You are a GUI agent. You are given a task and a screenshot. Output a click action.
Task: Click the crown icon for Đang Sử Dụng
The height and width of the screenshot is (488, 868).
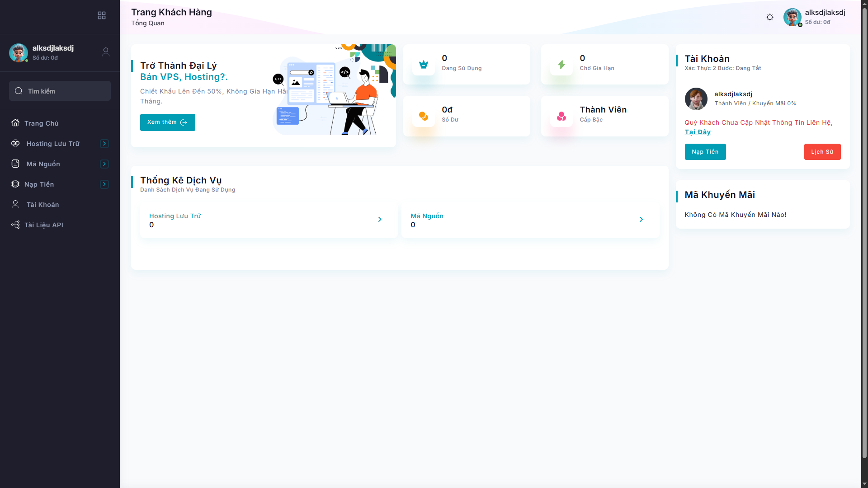424,65
